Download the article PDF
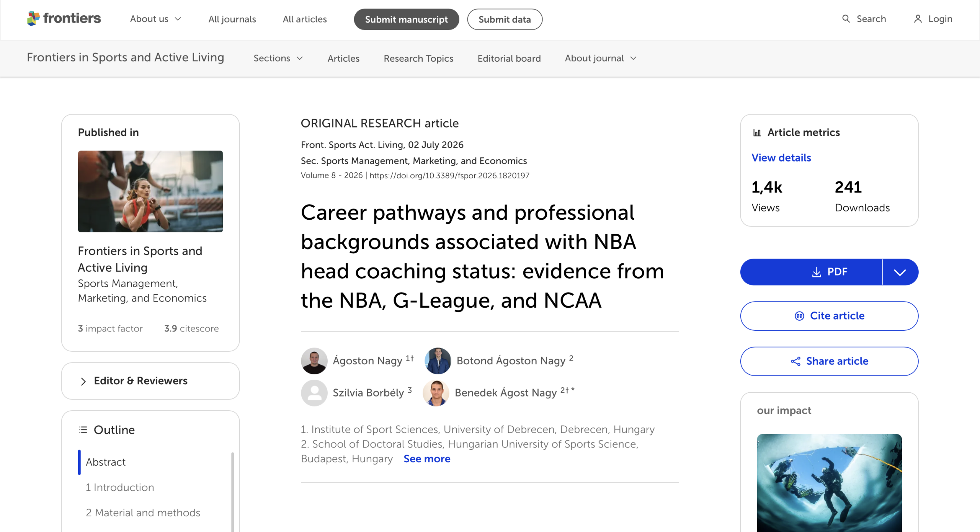The width and height of the screenshot is (980, 532). point(811,272)
